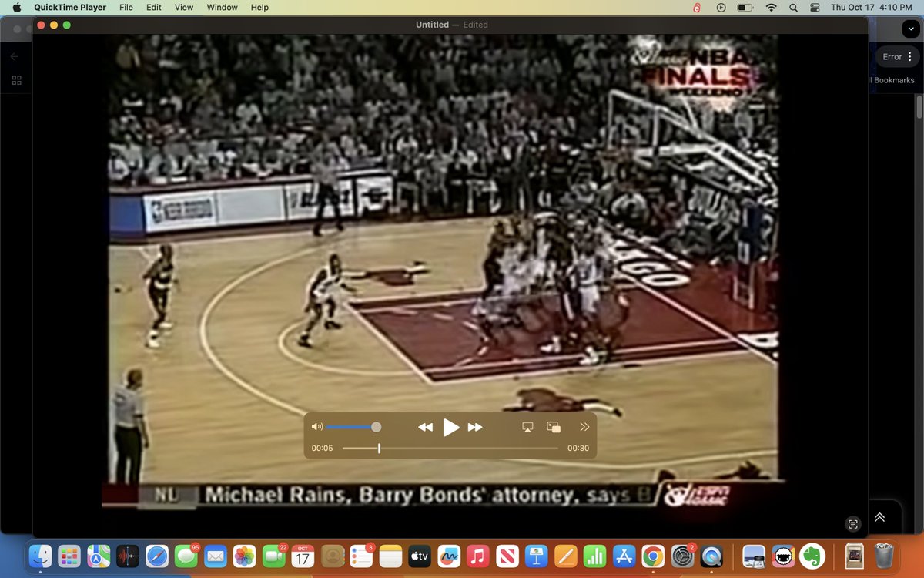Open the Help menu
Viewport: 924px width, 578px height.
click(x=260, y=7)
